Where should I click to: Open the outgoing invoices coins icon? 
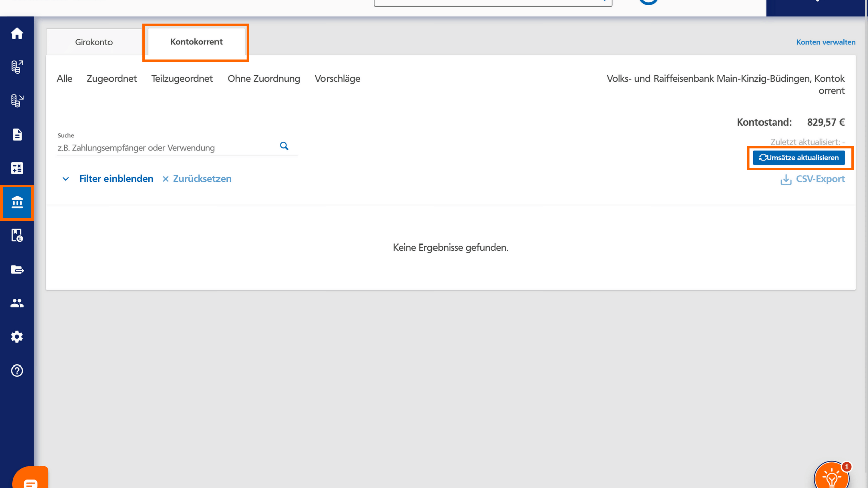pyautogui.click(x=17, y=67)
